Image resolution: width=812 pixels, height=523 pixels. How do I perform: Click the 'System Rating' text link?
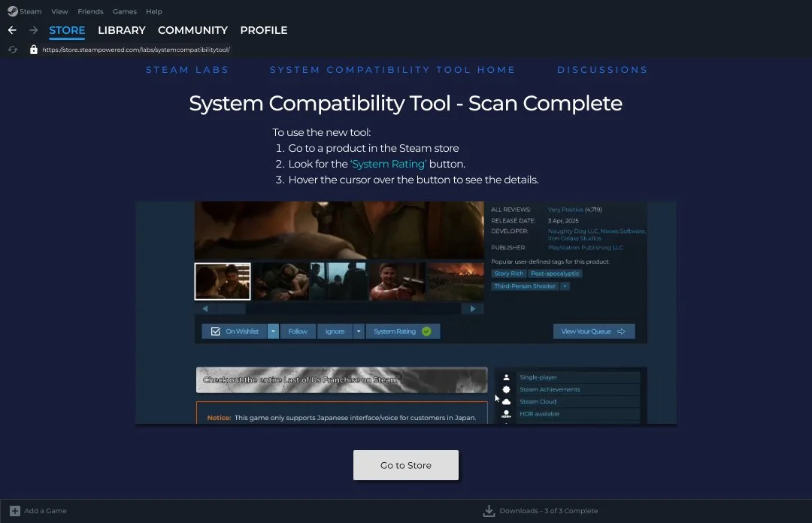[x=389, y=164]
